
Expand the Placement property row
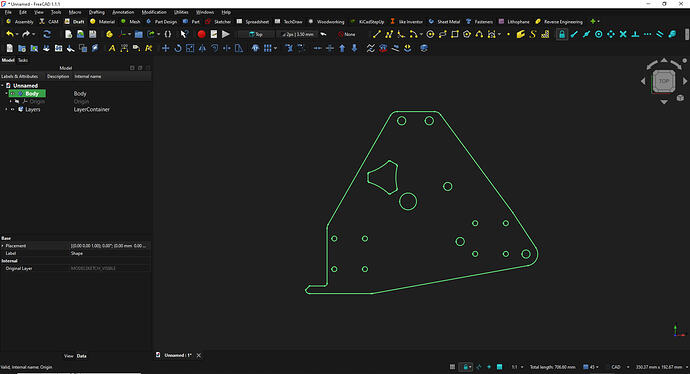click(2, 246)
